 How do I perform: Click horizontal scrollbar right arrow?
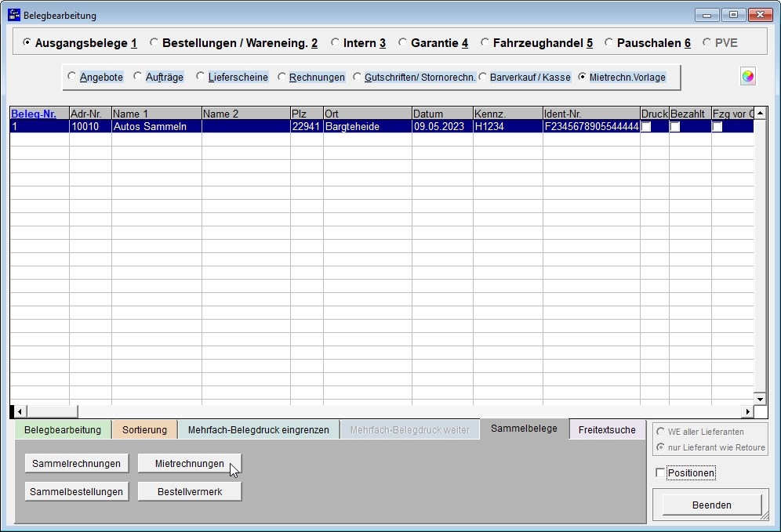click(x=747, y=411)
